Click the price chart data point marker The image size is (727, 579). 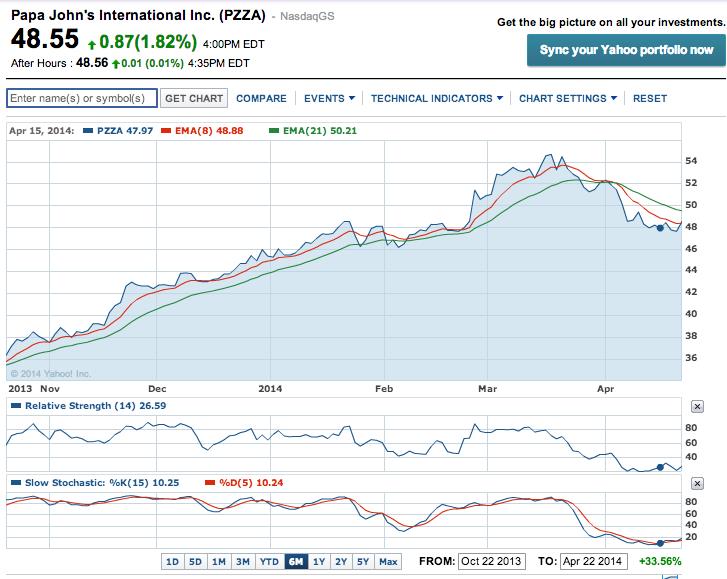point(660,228)
